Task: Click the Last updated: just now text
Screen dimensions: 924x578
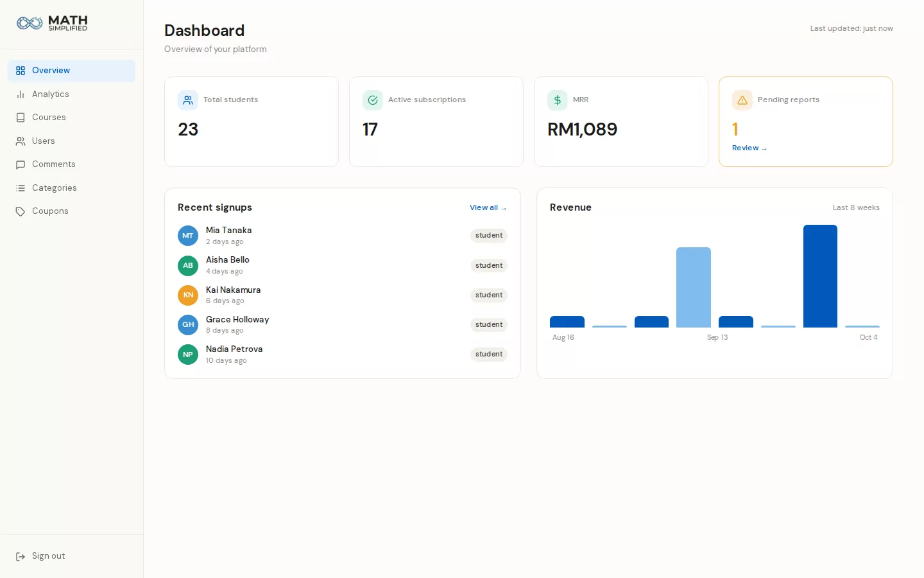Action: [x=851, y=28]
